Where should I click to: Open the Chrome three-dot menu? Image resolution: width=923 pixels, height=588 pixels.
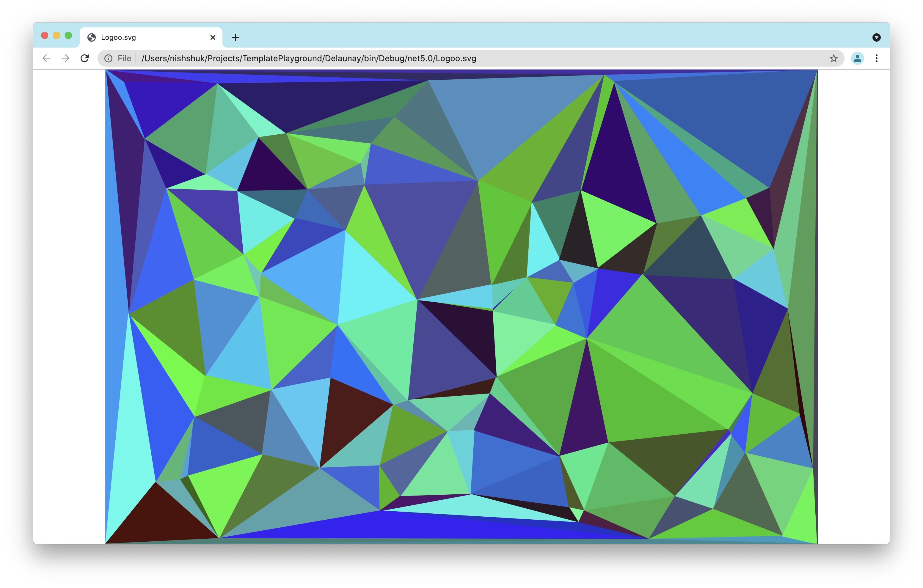(x=877, y=58)
